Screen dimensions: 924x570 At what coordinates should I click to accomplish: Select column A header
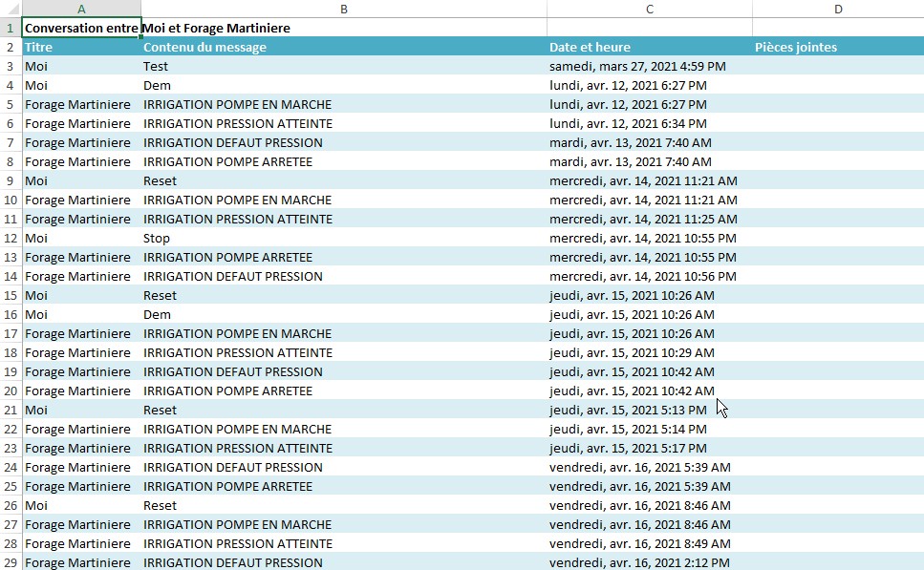tap(81, 9)
